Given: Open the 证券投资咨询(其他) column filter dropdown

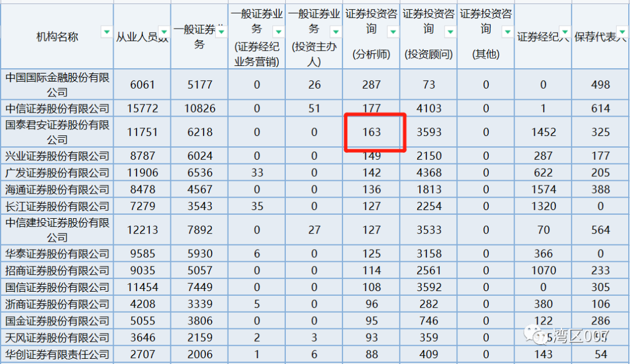Looking at the screenshot, I should click(x=508, y=32).
